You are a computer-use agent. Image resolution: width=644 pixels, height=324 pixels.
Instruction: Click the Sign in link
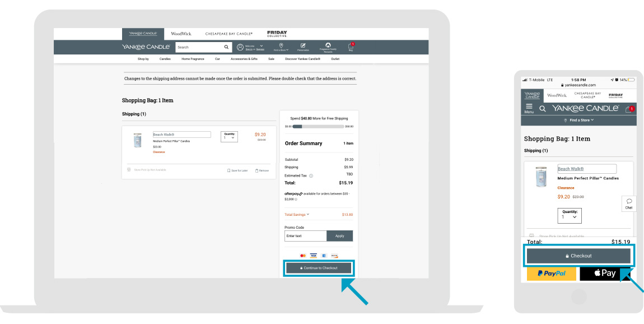pos(249,49)
